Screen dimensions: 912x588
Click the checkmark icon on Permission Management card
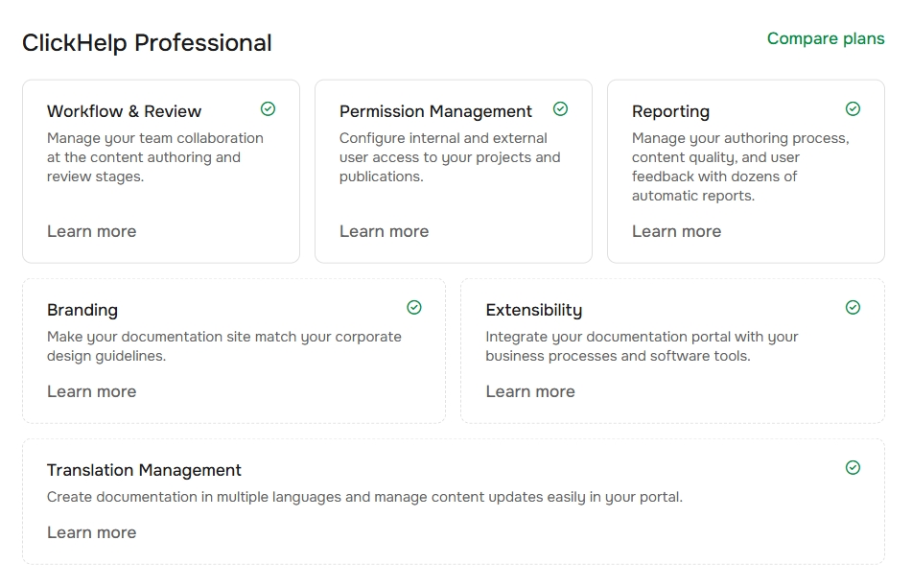pos(560,109)
